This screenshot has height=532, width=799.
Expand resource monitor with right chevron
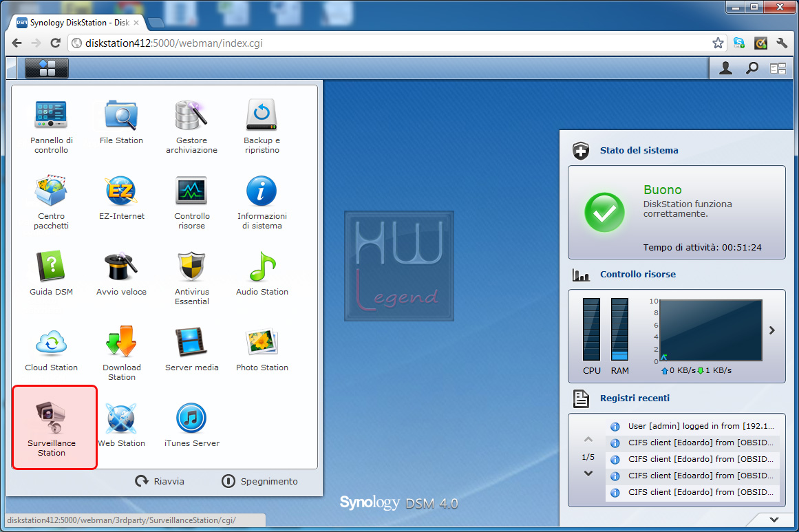click(x=772, y=330)
